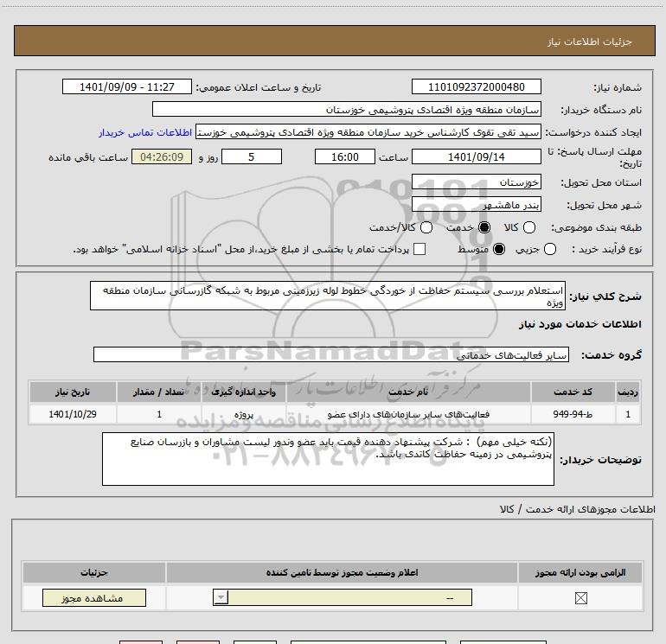Image resolution: width=666 pixels, height=644 pixels.
Task: Click the اعلام وضعیت مجوز column header
Action: click(x=342, y=572)
